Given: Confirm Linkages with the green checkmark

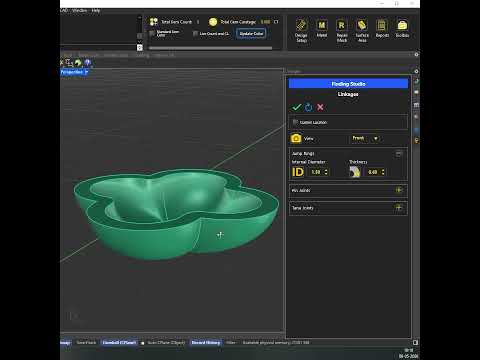Looking at the screenshot, I should (x=296, y=107).
